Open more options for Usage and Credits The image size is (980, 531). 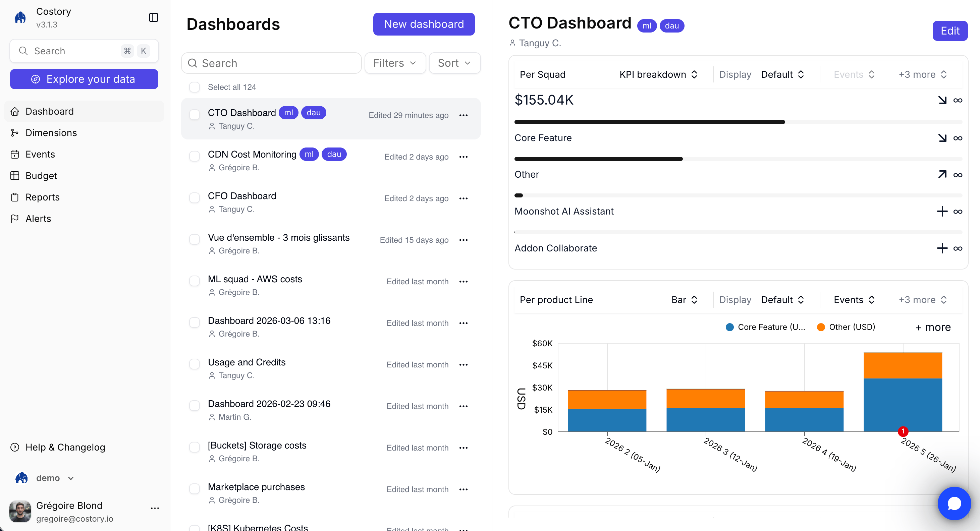click(x=464, y=364)
